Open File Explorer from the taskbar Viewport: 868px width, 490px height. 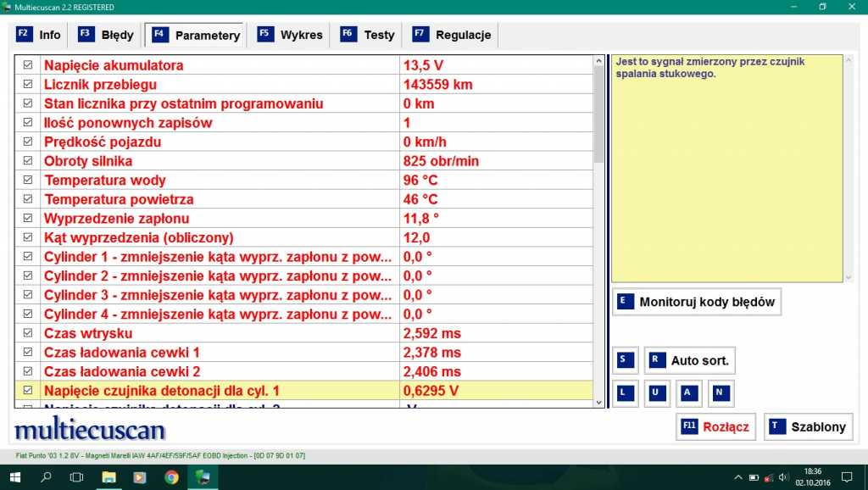click(108, 477)
